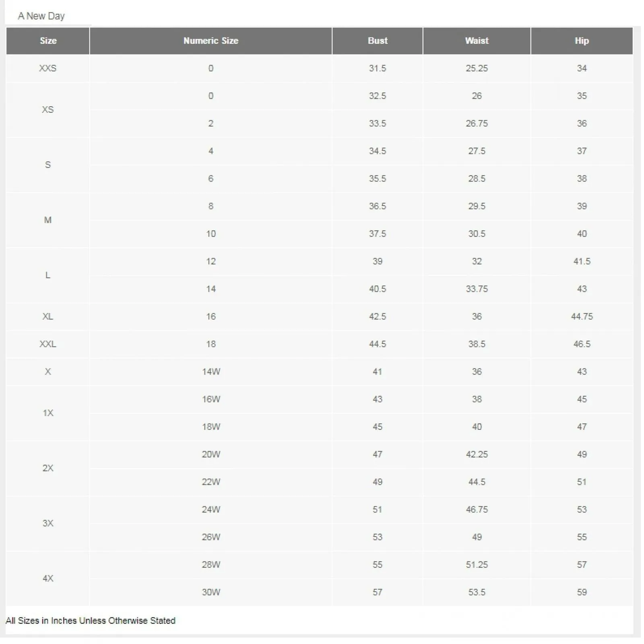Viewport: 644px width, 644px height.
Task: Click the 3X size row label
Action: tap(48, 523)
